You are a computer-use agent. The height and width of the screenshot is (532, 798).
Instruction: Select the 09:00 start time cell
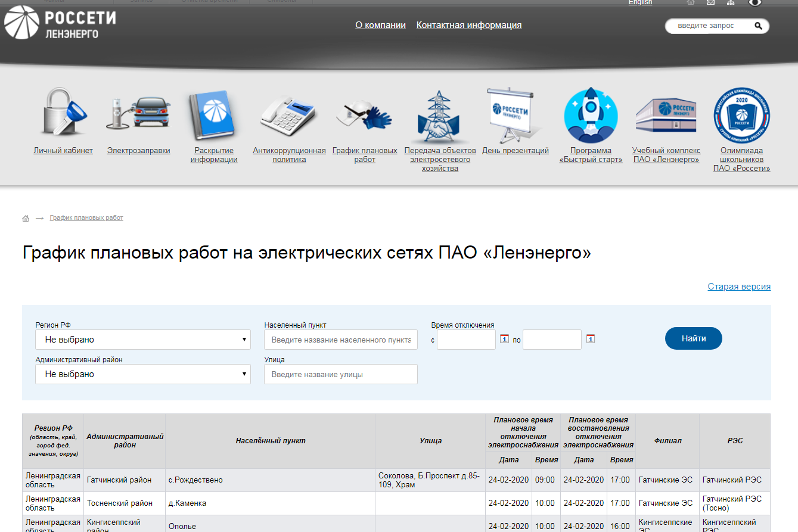click(x=547, y=480)
